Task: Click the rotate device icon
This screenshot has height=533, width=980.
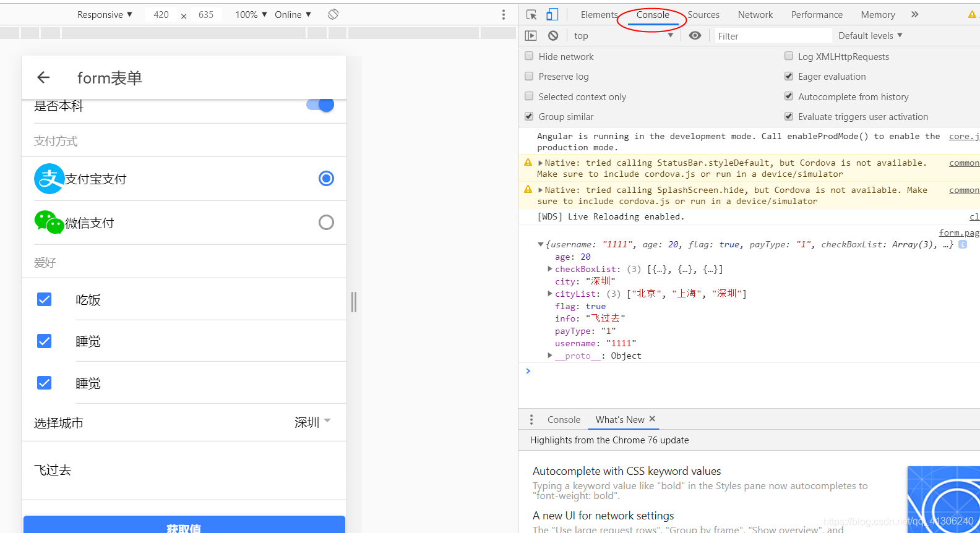Action: pyautogui.click(x=333, y=14)
